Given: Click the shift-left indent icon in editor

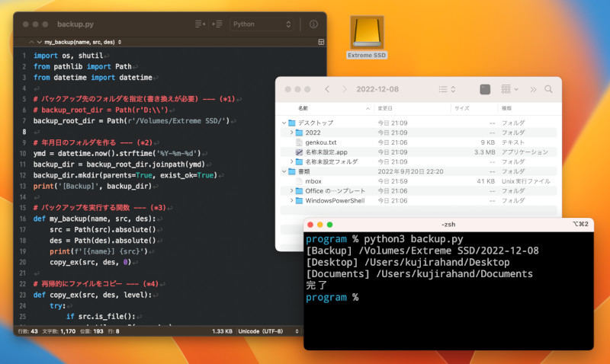Looking at the screenshot, I should click(200, 24).
